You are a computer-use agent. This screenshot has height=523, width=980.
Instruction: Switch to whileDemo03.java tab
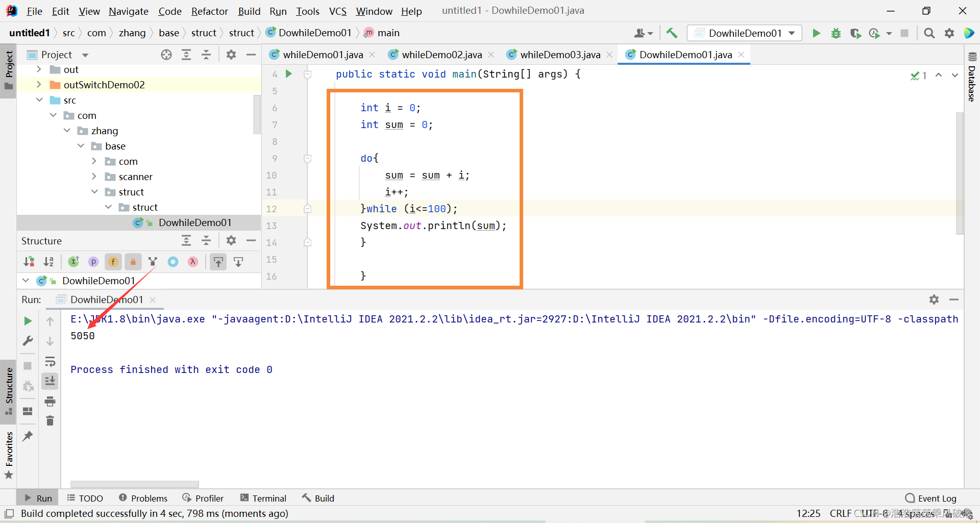coord(560,55)
